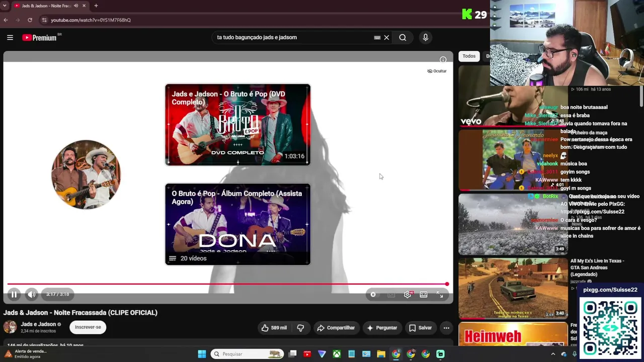644x362 pixels.
Task: Reload the current page
Action: 30,20
